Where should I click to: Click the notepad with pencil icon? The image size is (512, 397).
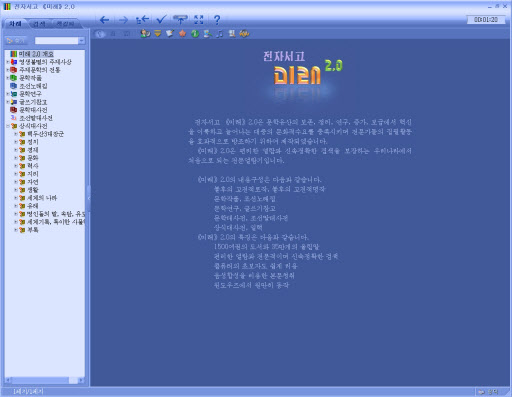(170, 34)
